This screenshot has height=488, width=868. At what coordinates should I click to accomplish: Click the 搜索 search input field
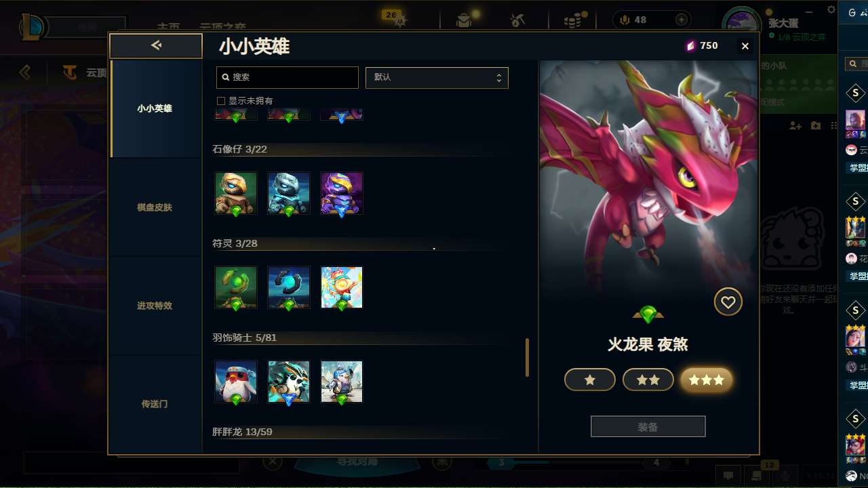point(288,77)
